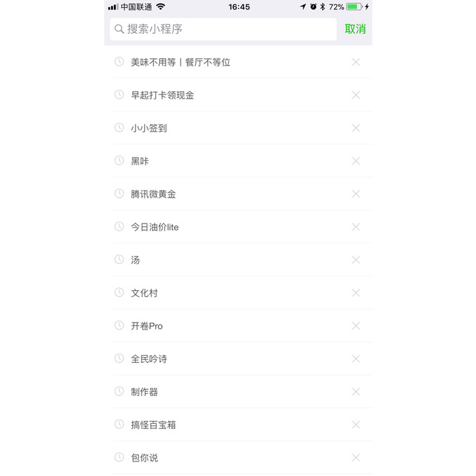Remove 美味不用等 from search history

(x=356, y=62)
